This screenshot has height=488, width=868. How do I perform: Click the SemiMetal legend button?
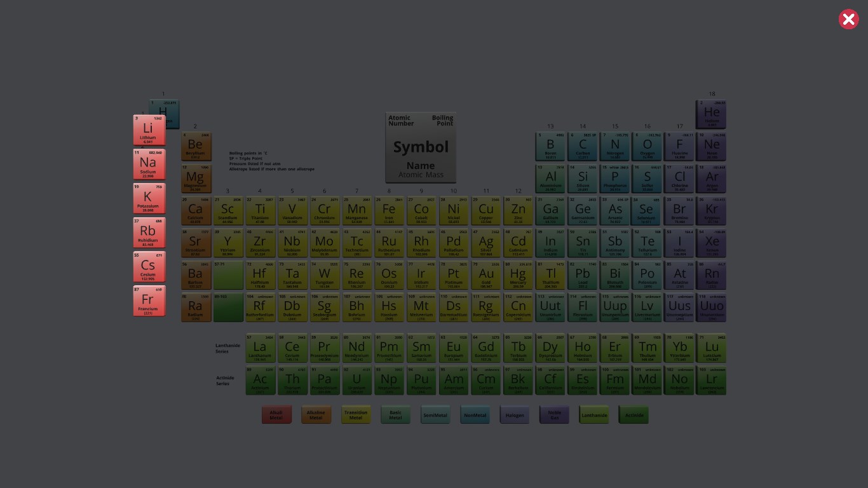coord(435,415)
